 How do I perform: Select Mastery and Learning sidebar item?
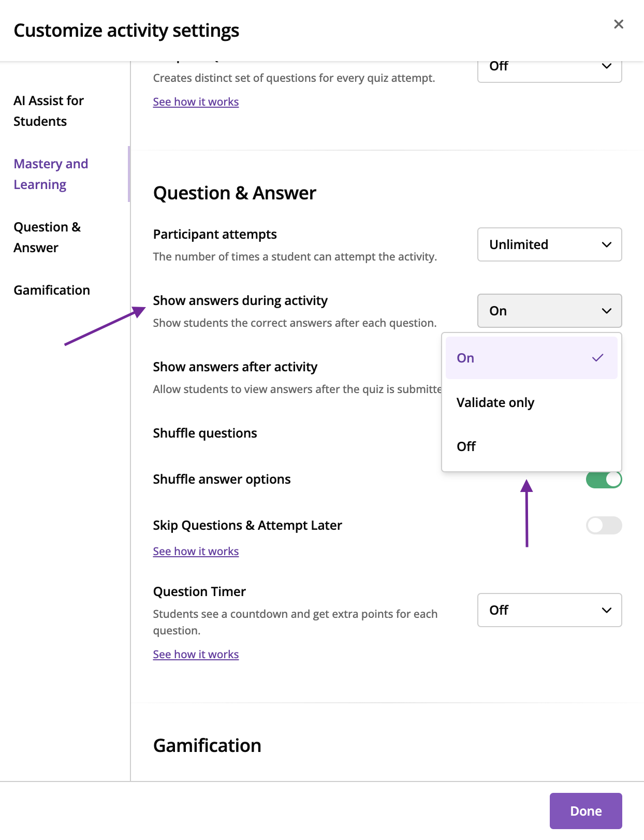tap(51, 174)
